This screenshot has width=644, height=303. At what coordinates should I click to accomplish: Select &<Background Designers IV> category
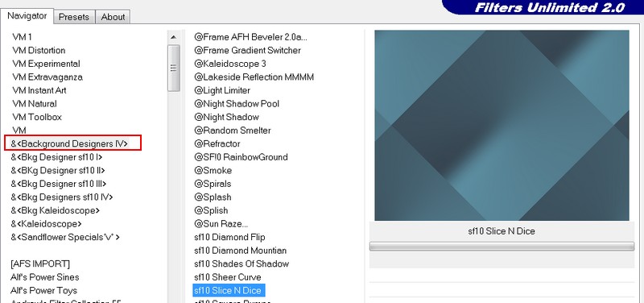[69, 143]
